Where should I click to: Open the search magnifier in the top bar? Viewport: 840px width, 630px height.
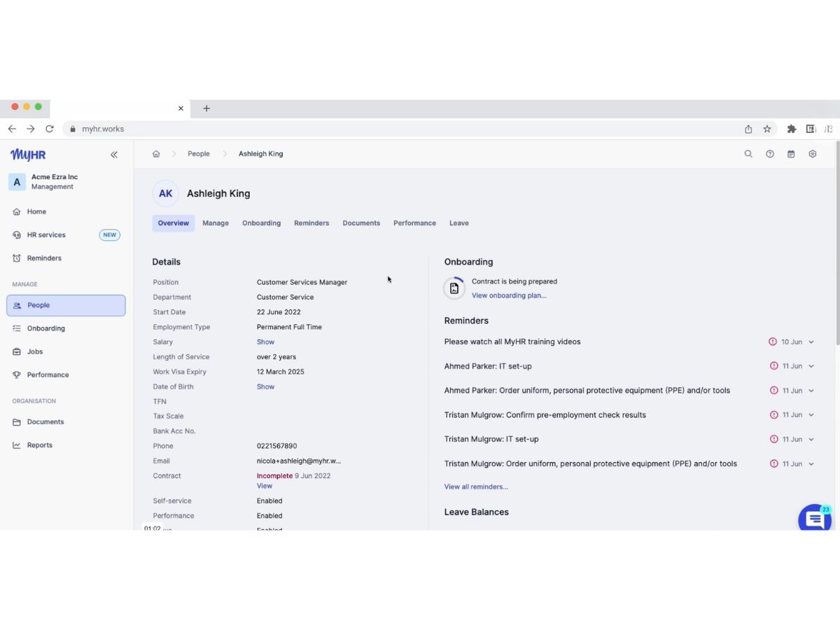[748, 154]
